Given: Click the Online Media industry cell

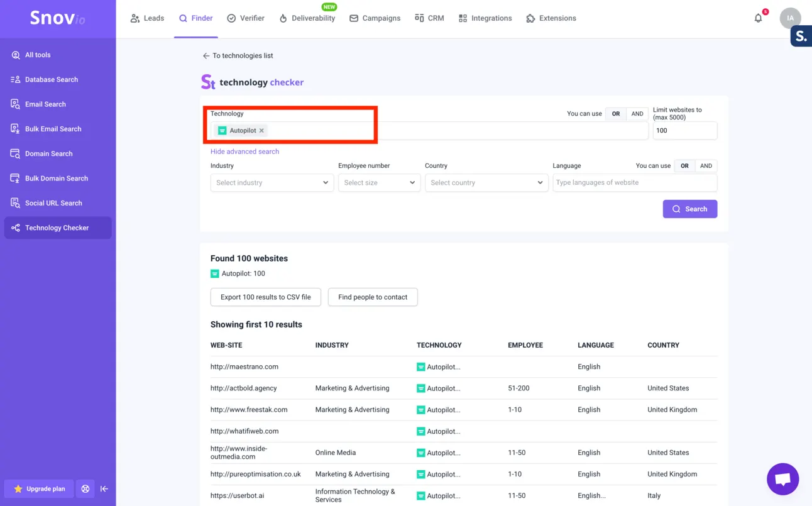Looking at the screenshot, I should (336, 453).
